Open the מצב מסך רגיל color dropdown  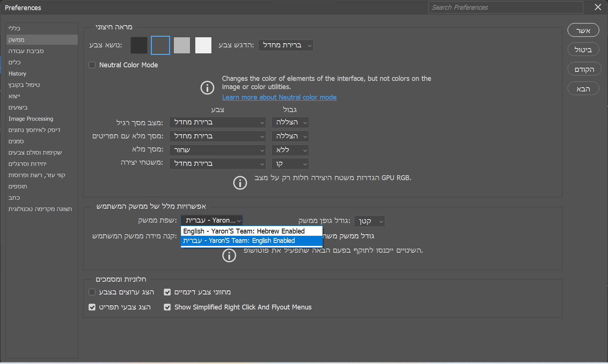click(x=218, y=122)
